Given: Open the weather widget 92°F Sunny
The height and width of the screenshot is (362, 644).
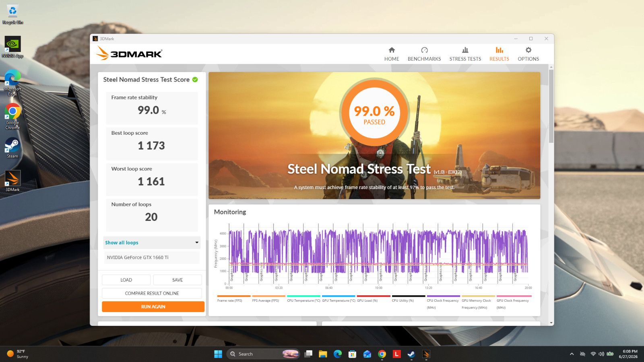Looking at the screenshot, I should (18, 354).
